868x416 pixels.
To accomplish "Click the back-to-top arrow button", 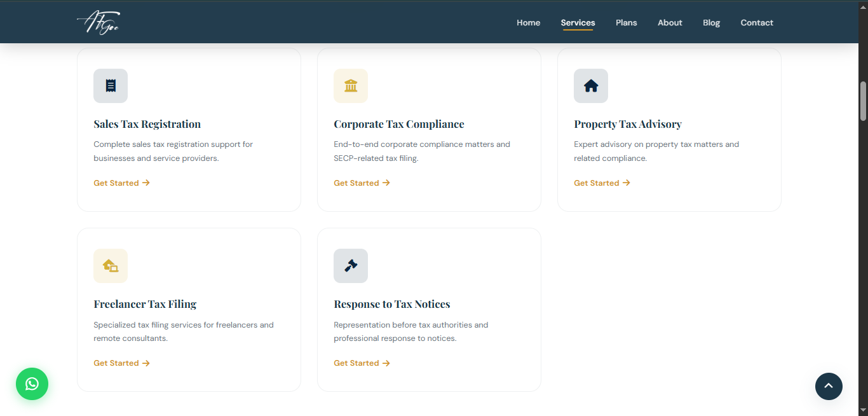I will coord(829,386).
